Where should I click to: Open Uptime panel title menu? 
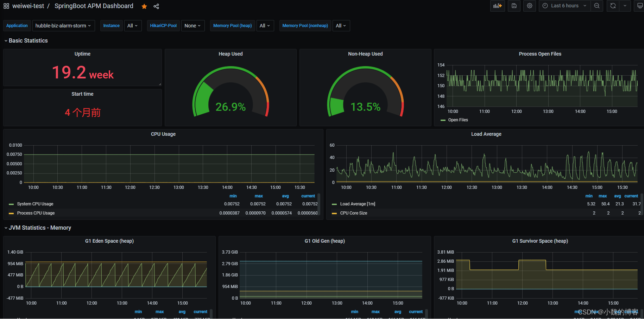[x=82, y=54]
